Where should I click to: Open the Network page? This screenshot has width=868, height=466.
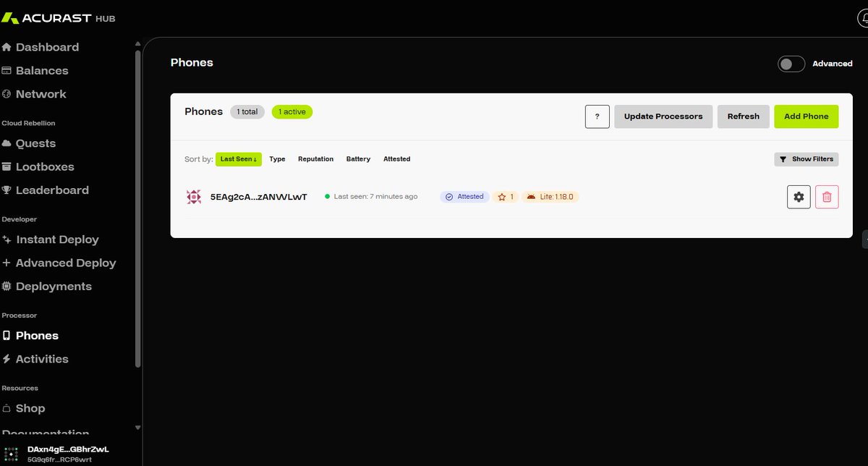(x=41, y=94)
